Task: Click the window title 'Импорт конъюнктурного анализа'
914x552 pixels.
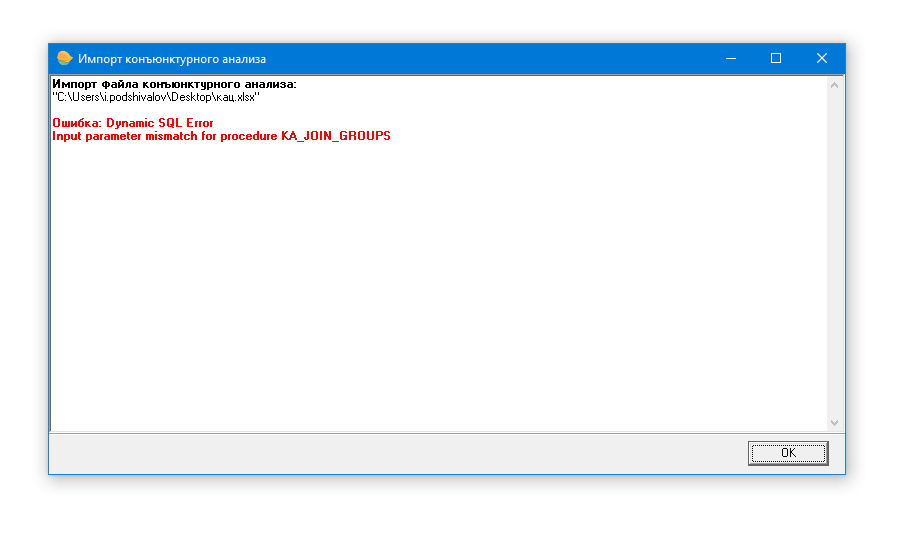Action: pyautogui.click(x=172, y=59)
